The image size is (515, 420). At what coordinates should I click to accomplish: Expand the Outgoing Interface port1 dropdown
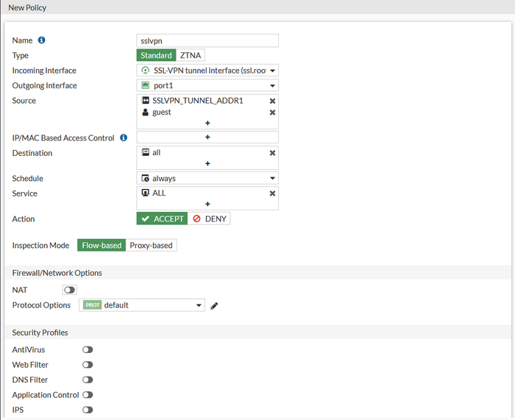(207, 86)
